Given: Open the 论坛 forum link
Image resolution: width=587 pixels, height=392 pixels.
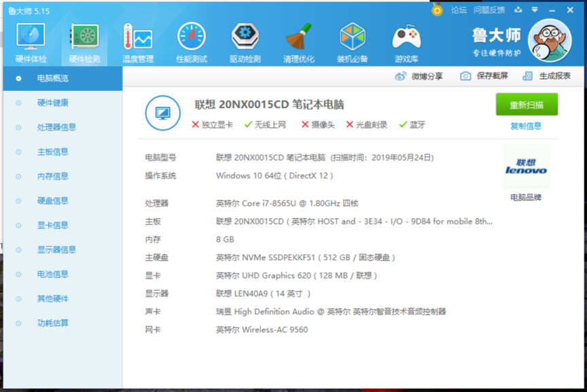Looking at the screenshot, I should point(459,10).
